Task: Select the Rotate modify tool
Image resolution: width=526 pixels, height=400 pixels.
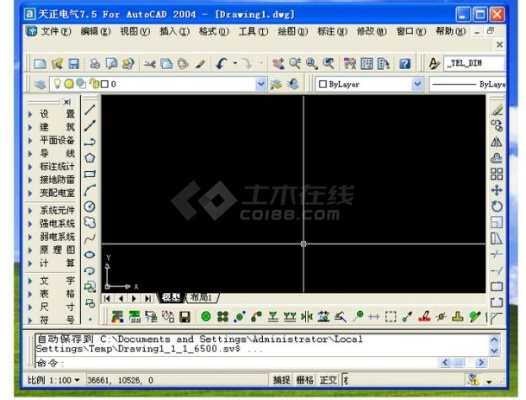Action: tap(497, 206)
